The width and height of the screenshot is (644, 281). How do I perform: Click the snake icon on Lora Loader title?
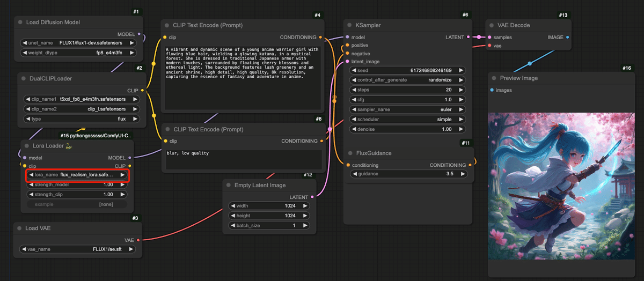click(x=69, y=146)
